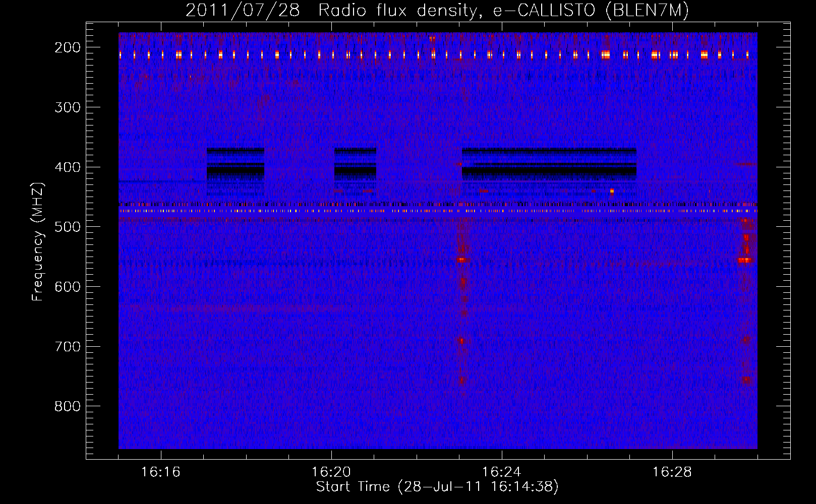Click the 'Start Time (28-Jul-11 16:14:38)' axis label
Image resolution: width=816 pixels, height=504 pixels.
click(x=437, y=487)
